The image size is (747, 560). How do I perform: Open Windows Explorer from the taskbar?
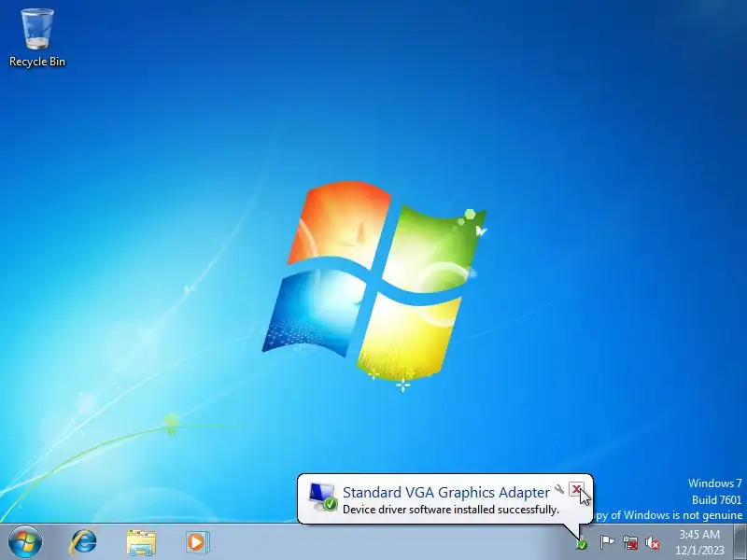(141, 542)
